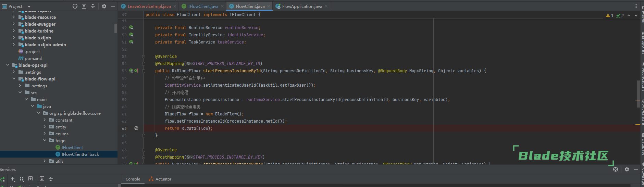
Task: Open URL dropdown in line 54 PostMapping
Action: click(x=189, y=64)
